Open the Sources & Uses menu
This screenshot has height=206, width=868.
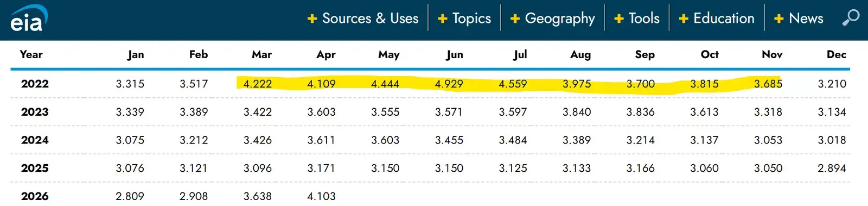click(371, 18)
